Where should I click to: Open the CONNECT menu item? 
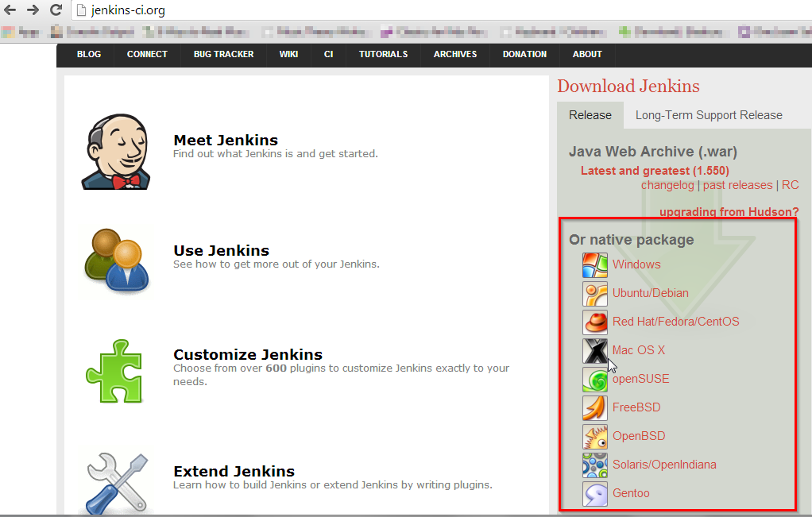147,54
